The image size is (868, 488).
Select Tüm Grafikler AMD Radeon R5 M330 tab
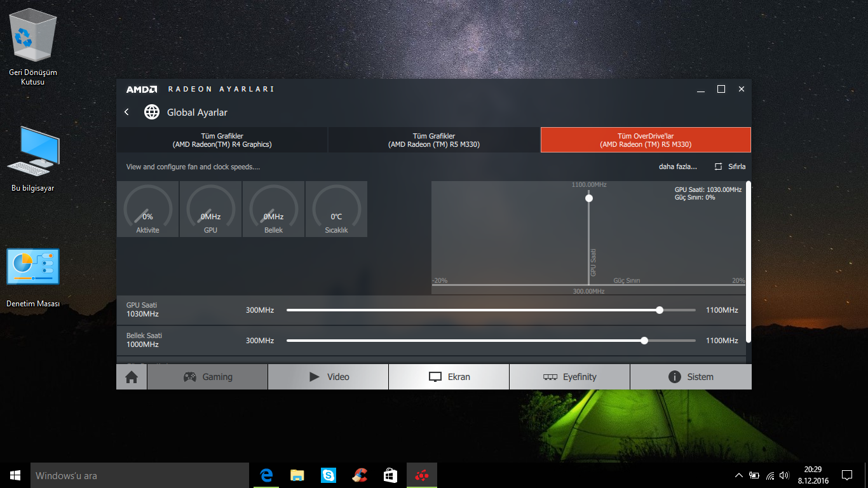click(x=434, y=140)
